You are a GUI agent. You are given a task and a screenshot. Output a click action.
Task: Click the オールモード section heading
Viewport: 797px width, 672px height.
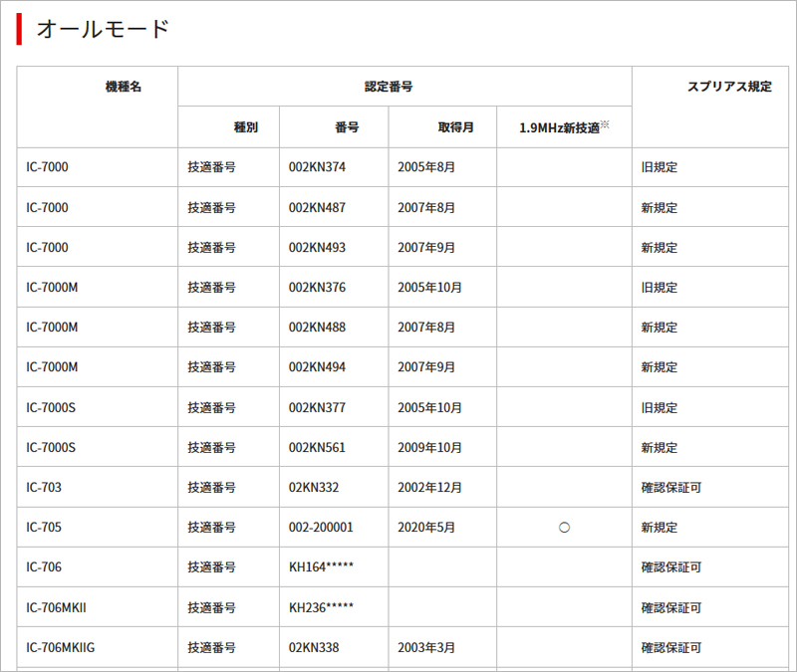click(x=103, y=29)
